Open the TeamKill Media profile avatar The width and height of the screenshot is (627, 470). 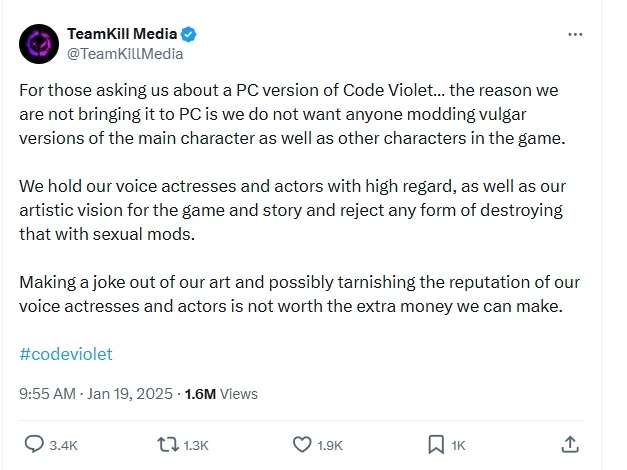(x=40, y=44)
